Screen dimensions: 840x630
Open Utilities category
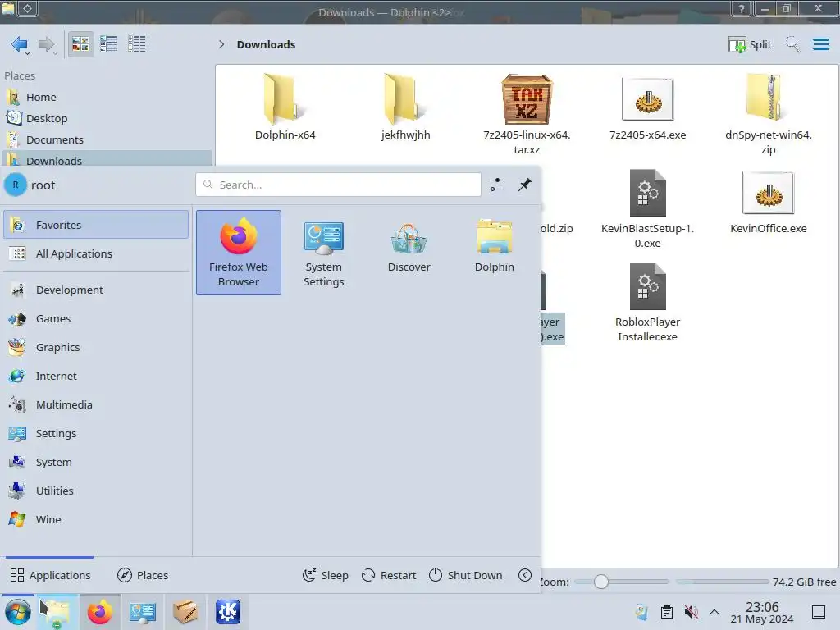(x=96, y=491)
